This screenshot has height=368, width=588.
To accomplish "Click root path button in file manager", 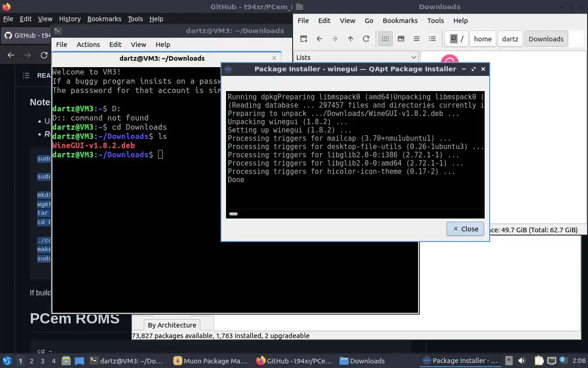I will coord(457,39).
